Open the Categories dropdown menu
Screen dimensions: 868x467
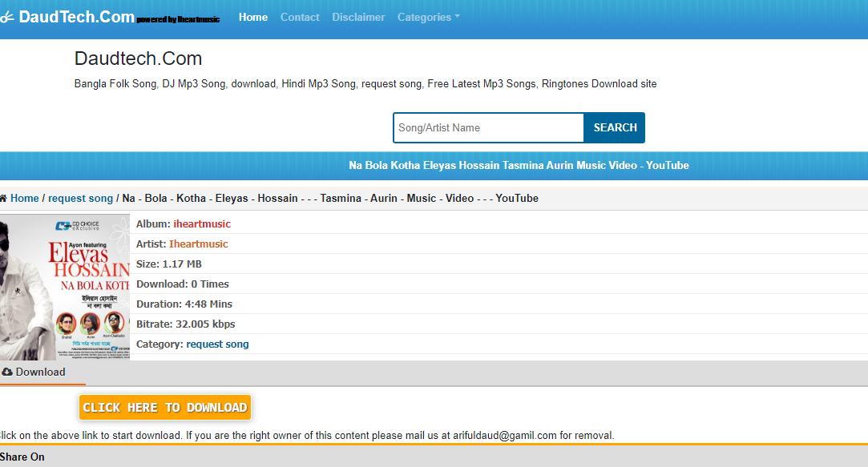(x=428, y=17)
